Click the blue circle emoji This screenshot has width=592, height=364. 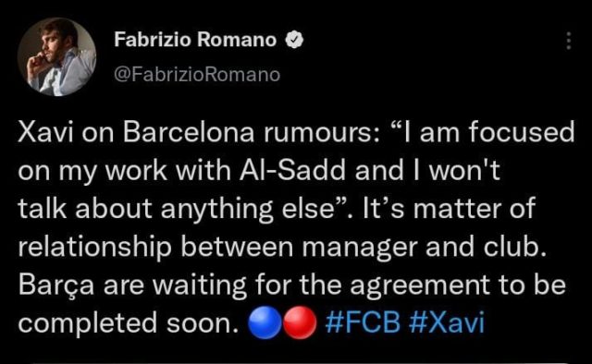point(265,322)
